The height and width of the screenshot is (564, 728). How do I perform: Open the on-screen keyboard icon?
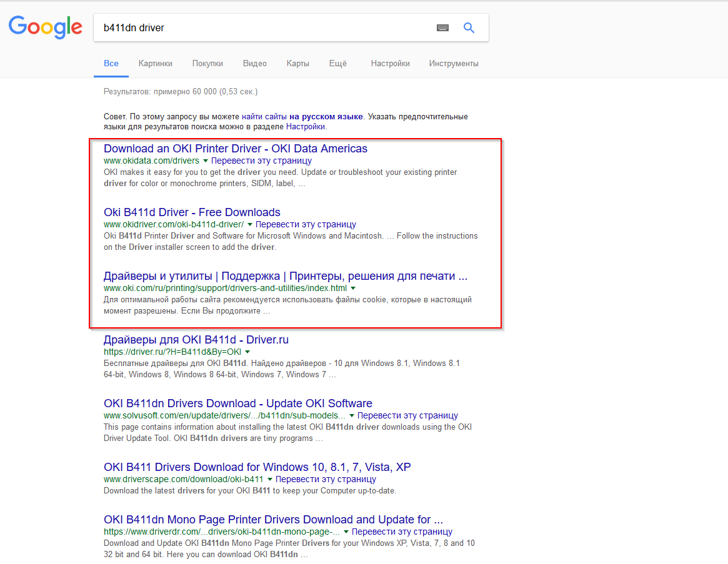click(x=442, y=28)
